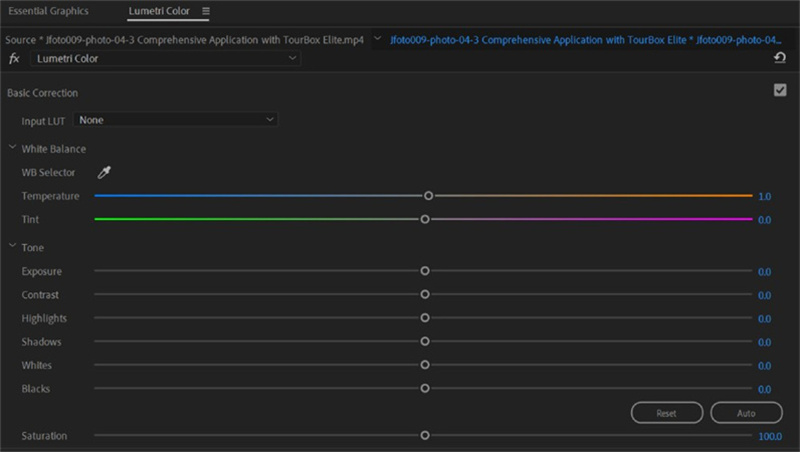Click the Exposure slider handle
The image size is (800, 452).
click(425, 271)
